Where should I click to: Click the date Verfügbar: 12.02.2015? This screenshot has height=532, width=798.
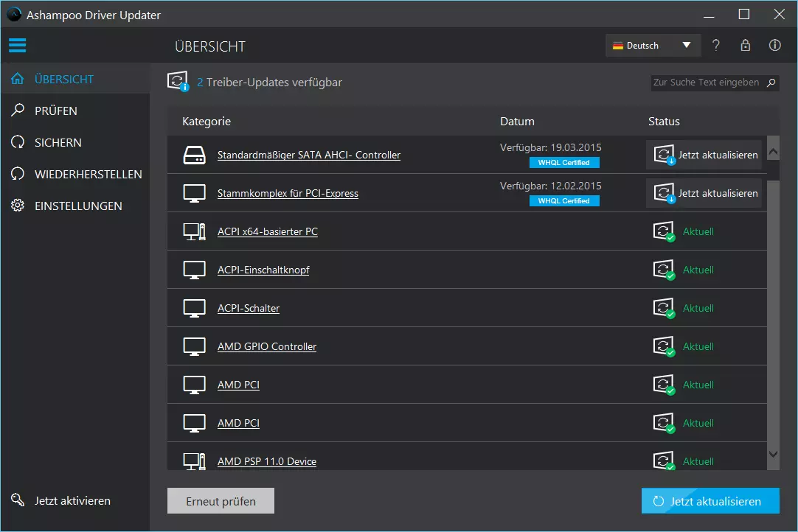click(x=551, y=186)
